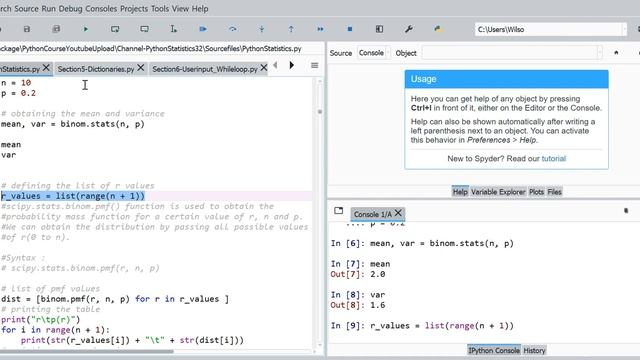The image size is (640, 360).
Task: Open the Debug menu
Action: tap(70, 9)
